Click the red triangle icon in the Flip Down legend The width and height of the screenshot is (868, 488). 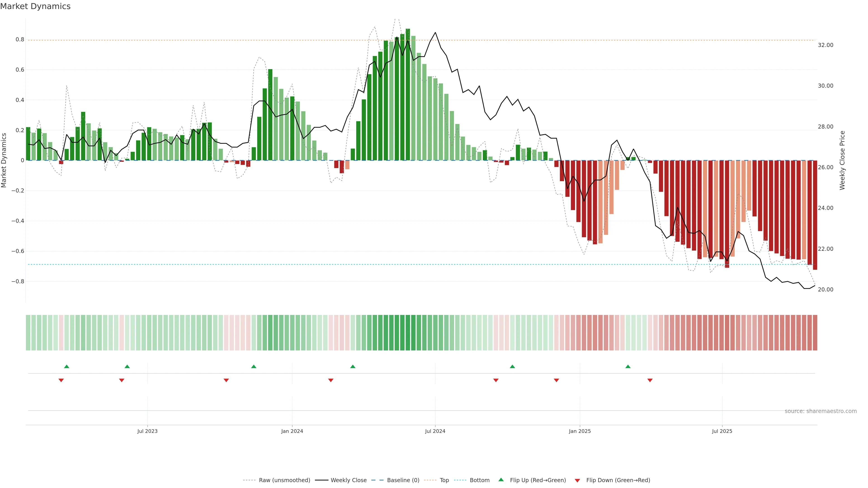click(x=577, y=481)
